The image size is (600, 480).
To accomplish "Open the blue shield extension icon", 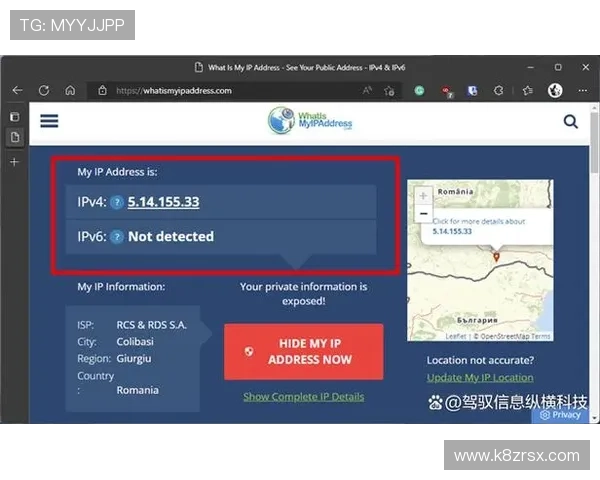I will (x=473, y=90).
